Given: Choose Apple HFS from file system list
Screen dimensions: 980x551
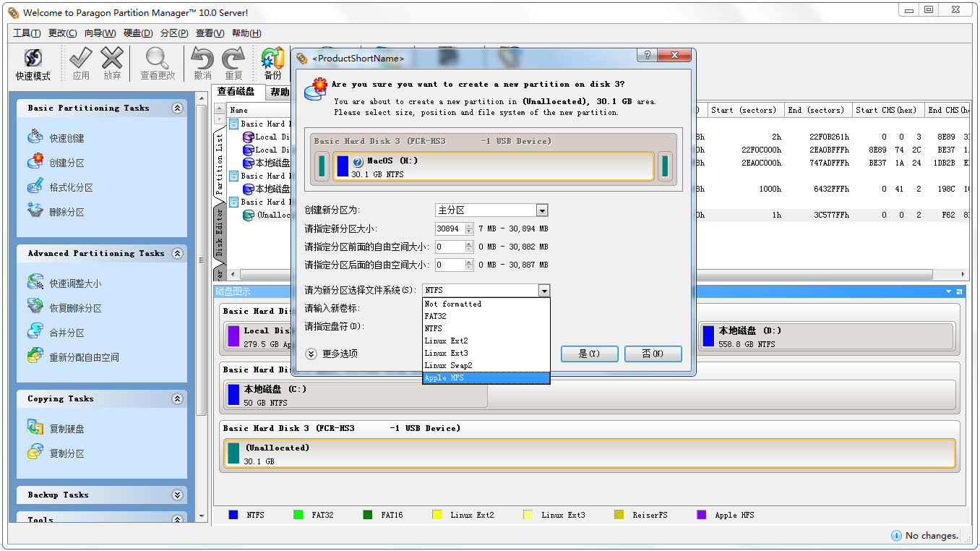Looking at the screenshot, I should point(486,377).
